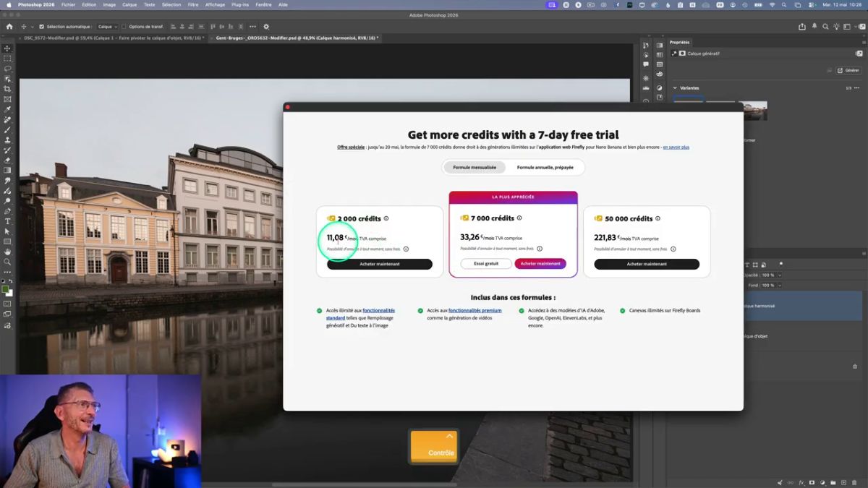Image resolution: width=868 pixels, height=488 pixels.
Task: Choose the Formule mensualisée plan option
Action: pos(475,167)
